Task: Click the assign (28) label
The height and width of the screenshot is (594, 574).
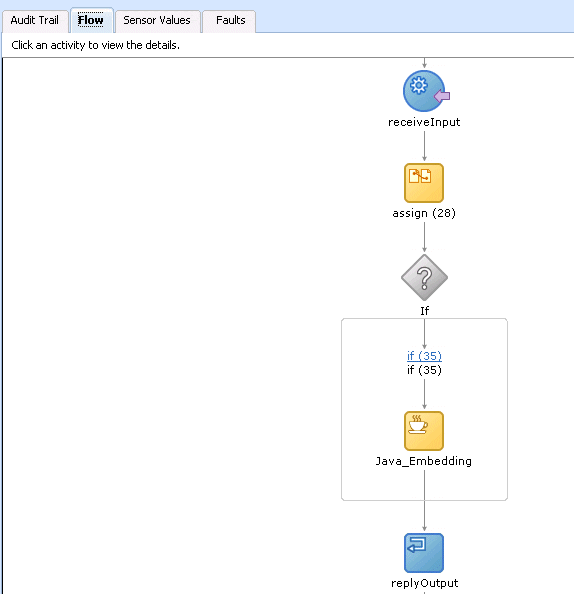Action: (x=424, y=213)
